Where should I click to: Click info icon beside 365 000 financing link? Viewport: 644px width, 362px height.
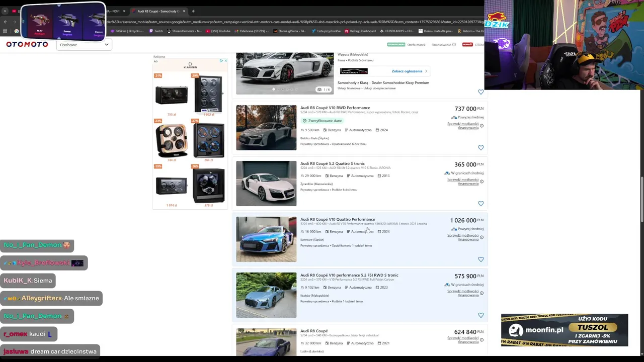(481, 182)
